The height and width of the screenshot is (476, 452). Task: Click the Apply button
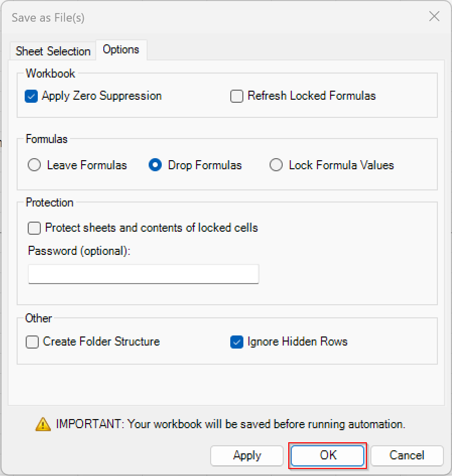pos(247,455)
